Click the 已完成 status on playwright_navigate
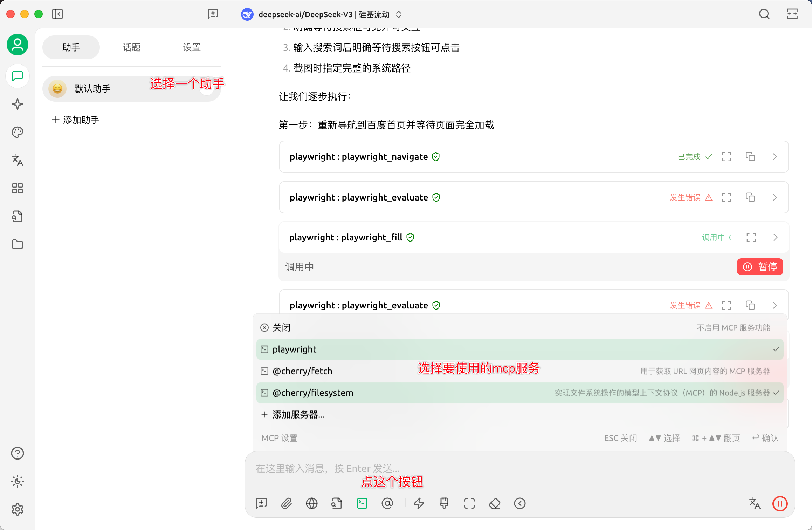 (695, 157)
